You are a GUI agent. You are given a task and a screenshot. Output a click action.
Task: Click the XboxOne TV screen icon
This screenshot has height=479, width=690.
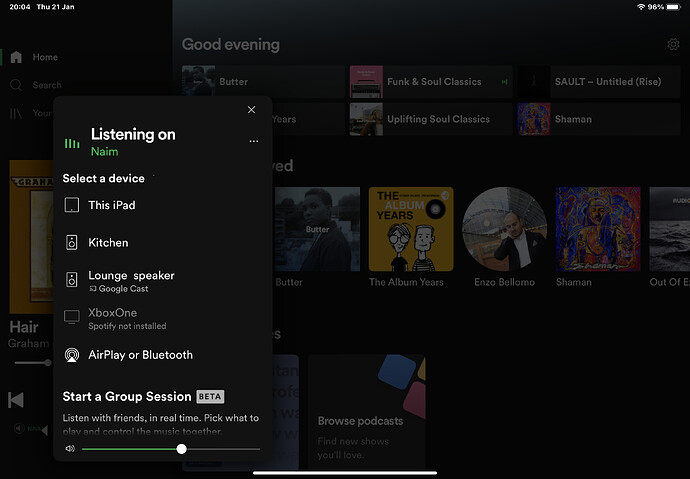click(x=72, y=317)
